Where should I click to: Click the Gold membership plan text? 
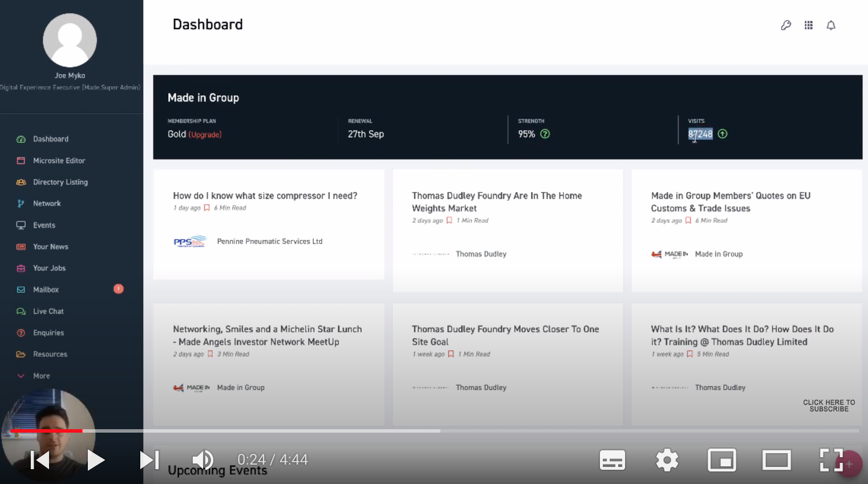pos(177,134)
